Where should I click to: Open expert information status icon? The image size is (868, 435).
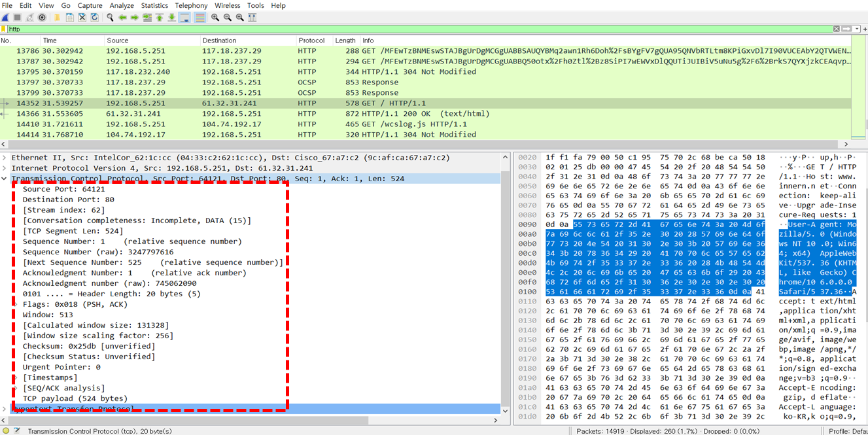pos(6,430)
